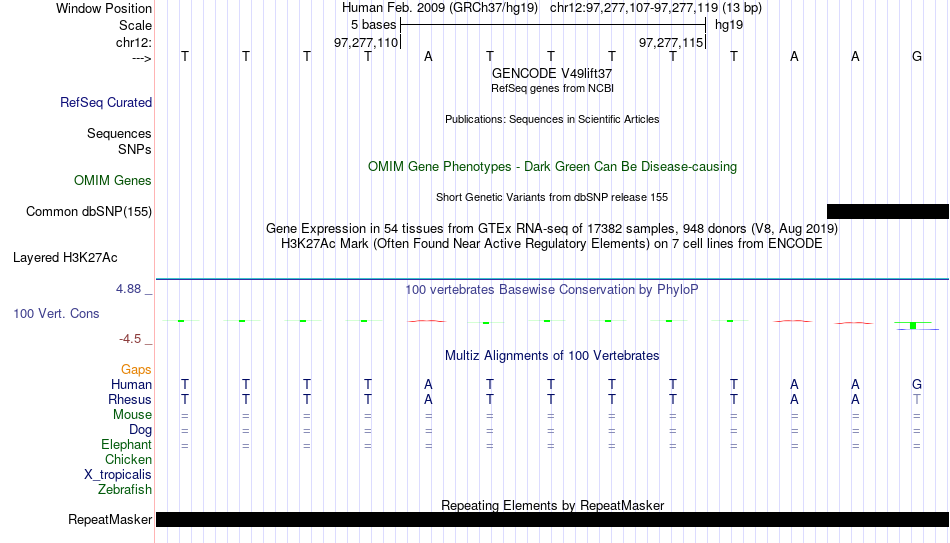The width and height of the screenshot is (950, 543).
Task: Select the Dog alignment row label
Action: pyautogui.click(x=140, y=430)
